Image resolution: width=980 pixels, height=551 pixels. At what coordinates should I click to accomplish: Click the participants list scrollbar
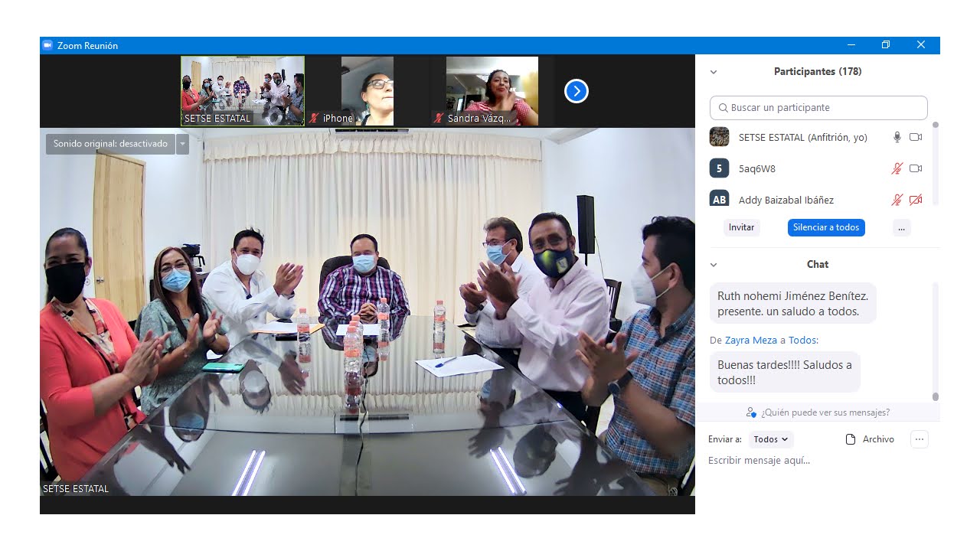point(935,163)
